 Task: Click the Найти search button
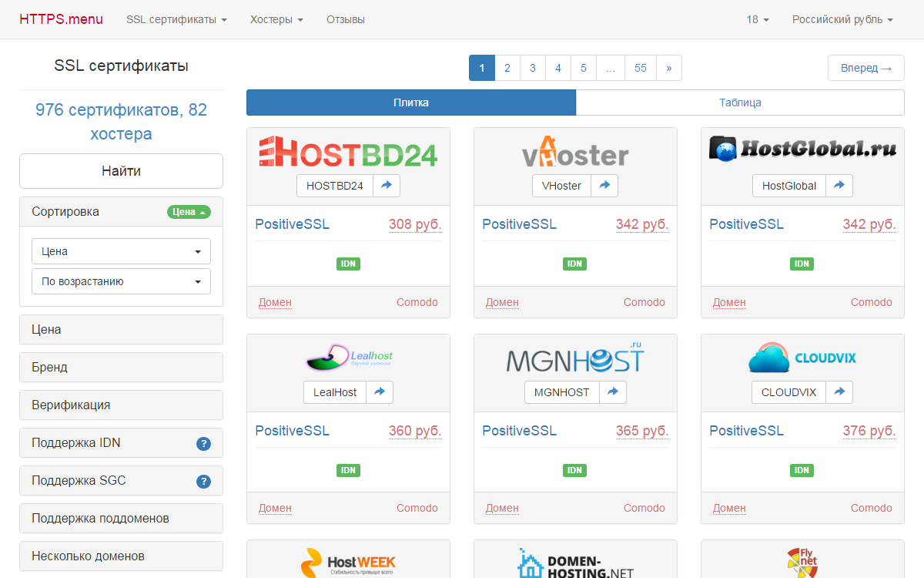121,171
